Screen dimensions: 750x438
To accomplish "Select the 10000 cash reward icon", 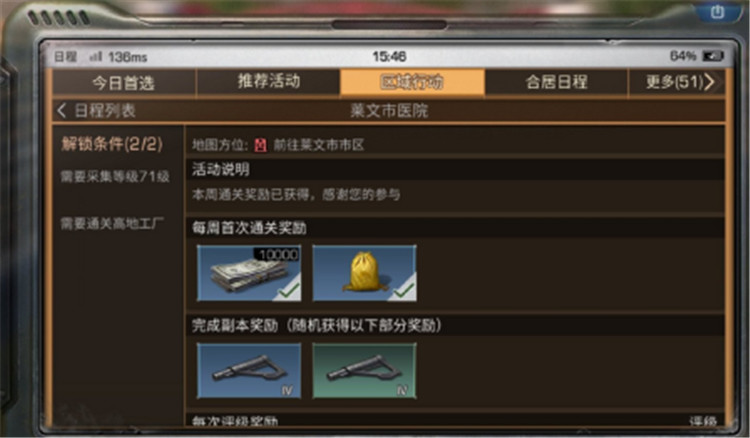I will coord(249,273).
